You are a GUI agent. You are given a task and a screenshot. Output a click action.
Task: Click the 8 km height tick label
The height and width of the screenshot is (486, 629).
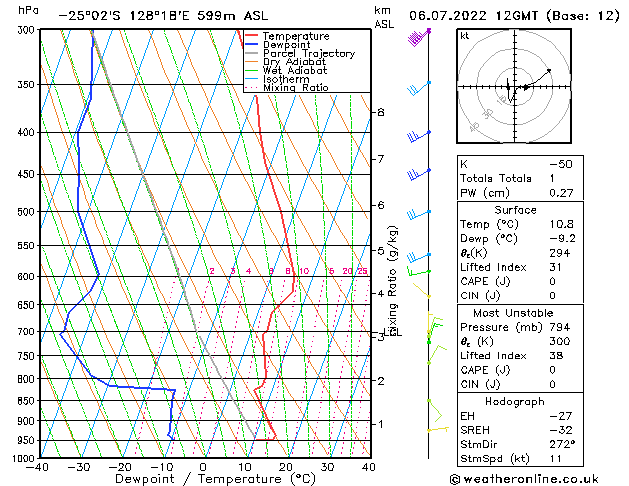click(381, 112)
